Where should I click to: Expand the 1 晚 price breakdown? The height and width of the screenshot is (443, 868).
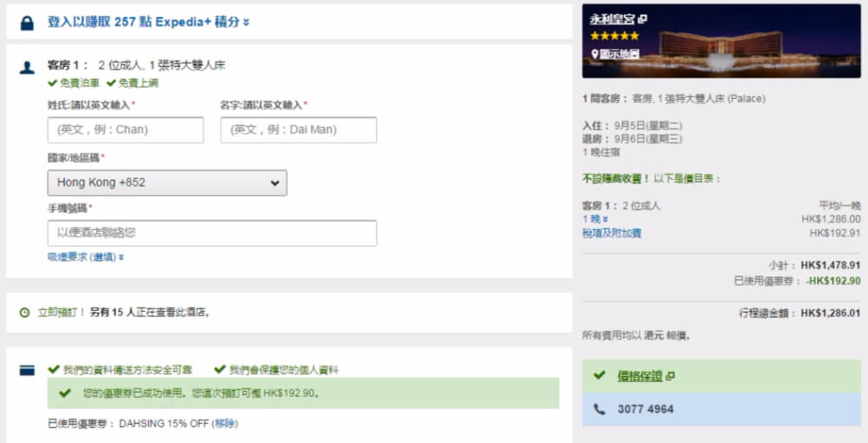595,220
